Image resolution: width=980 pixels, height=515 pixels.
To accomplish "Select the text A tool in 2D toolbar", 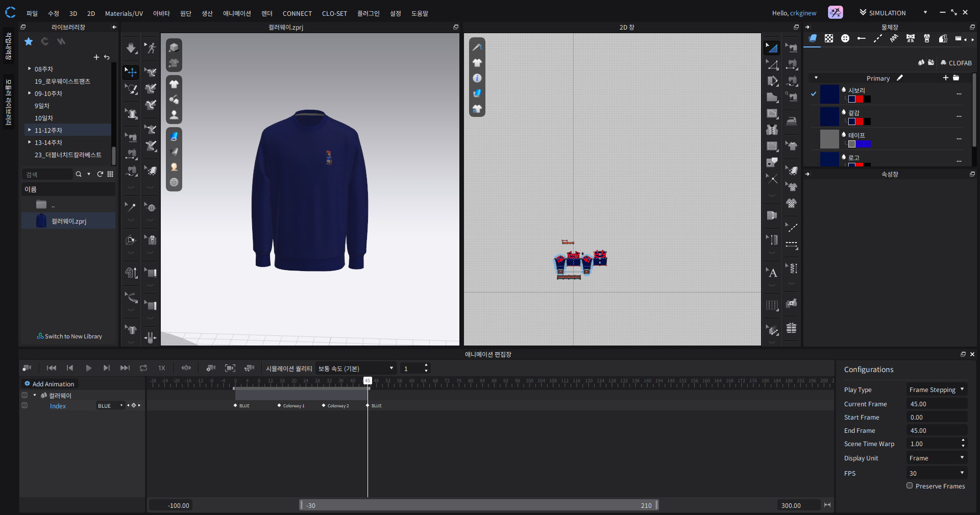I will click(772, 273).
